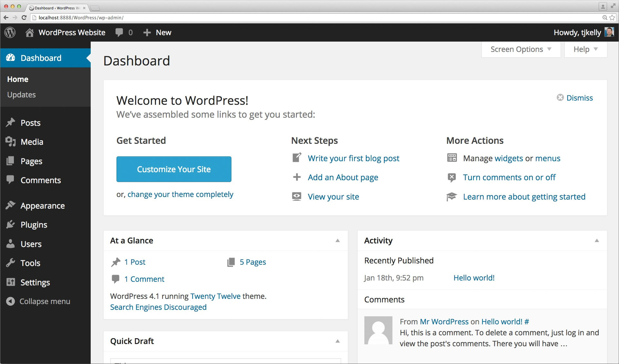Open the Howdy, tjkelly account menu

click(583, 33)
